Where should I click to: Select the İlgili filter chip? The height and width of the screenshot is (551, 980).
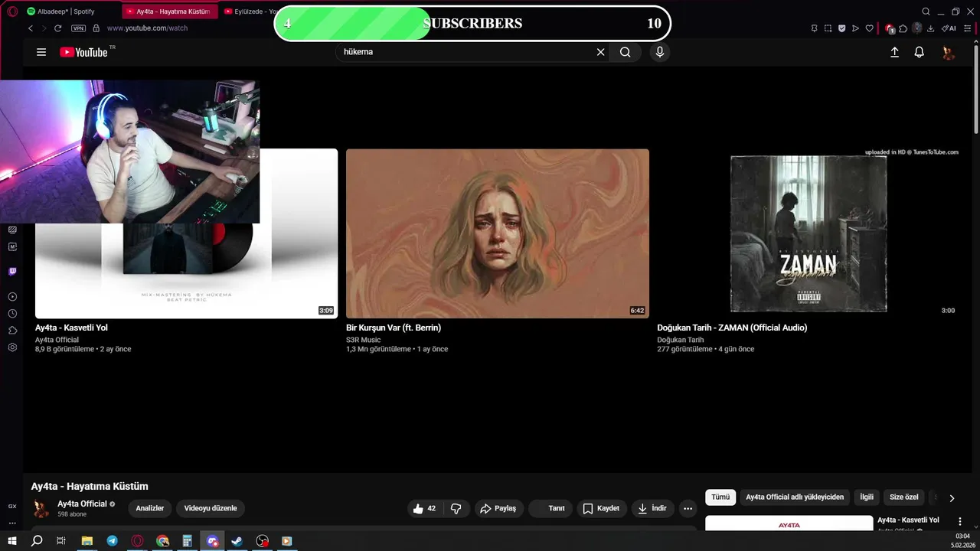[x=867, y=497]
